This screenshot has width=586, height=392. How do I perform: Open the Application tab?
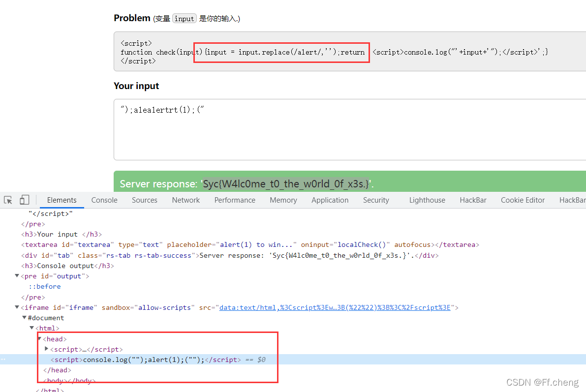click(330, 200)
